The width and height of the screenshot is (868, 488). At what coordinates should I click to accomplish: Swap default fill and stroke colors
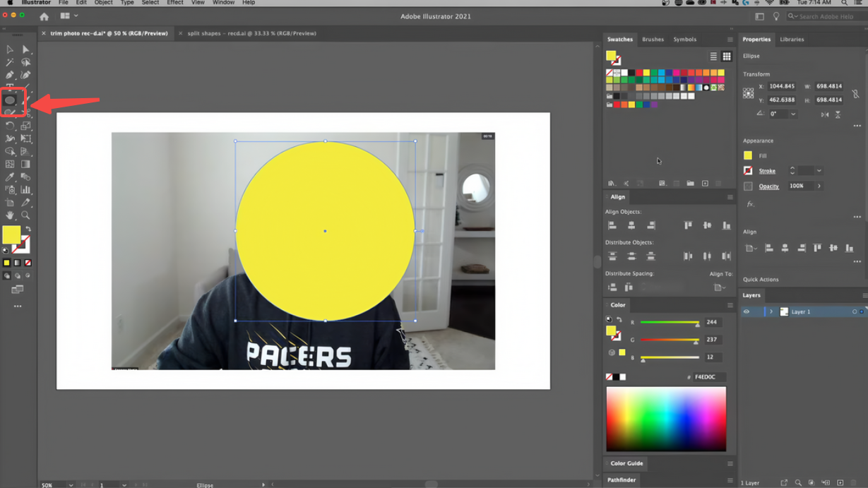[x=28, y=227]
